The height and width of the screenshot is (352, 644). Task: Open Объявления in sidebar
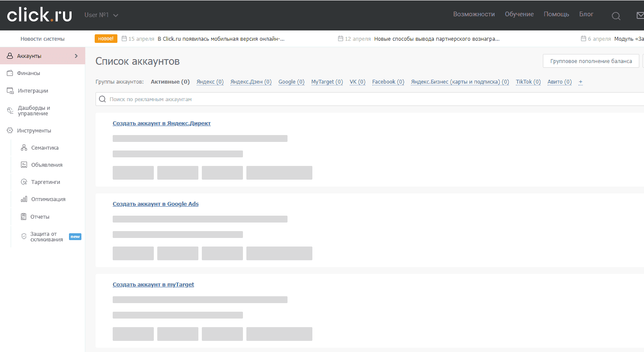pyautogui.click(x=47, y=165)
